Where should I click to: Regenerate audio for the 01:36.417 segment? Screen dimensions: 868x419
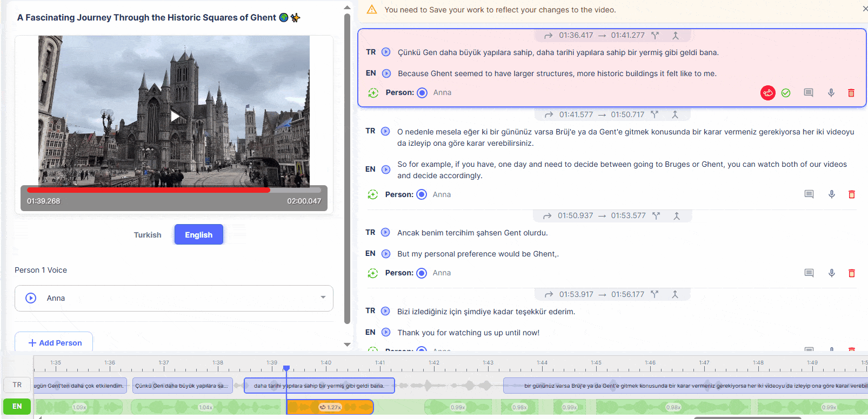373,93
